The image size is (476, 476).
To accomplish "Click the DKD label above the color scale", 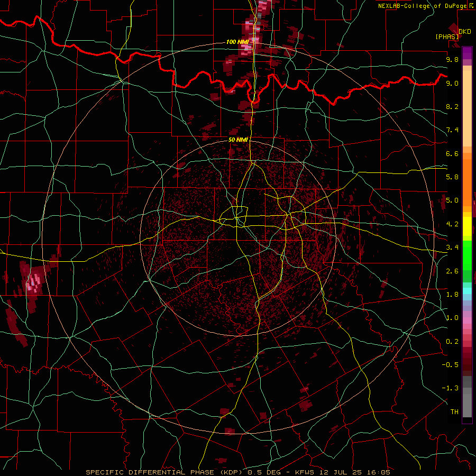I will [x=464, y=31].
